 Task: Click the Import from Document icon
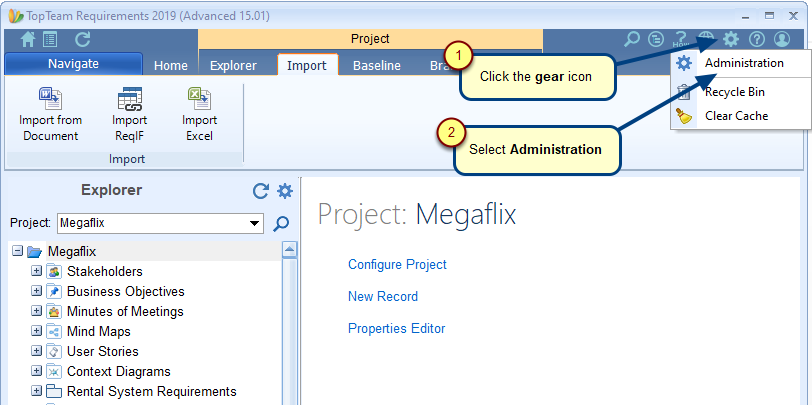pyautogui.click(x=50, y=98)
